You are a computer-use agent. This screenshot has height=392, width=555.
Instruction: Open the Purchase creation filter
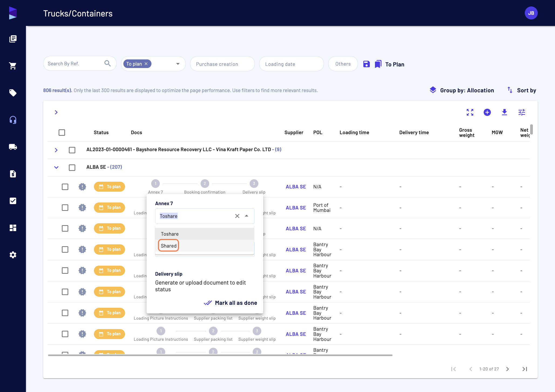pyautogui.click(x=222, y=64)
